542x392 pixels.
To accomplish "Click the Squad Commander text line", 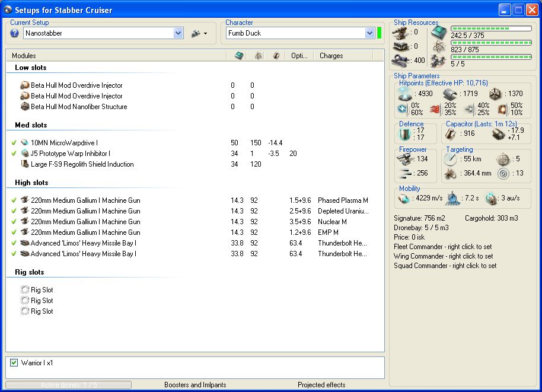I will pos(445,266).
